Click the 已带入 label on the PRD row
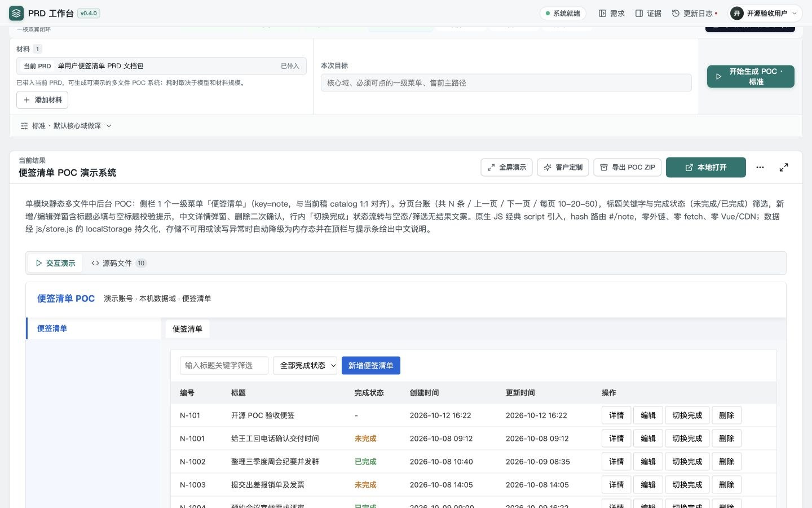The width and height of the screenshot is (812, 508). [x=290, y=66]
